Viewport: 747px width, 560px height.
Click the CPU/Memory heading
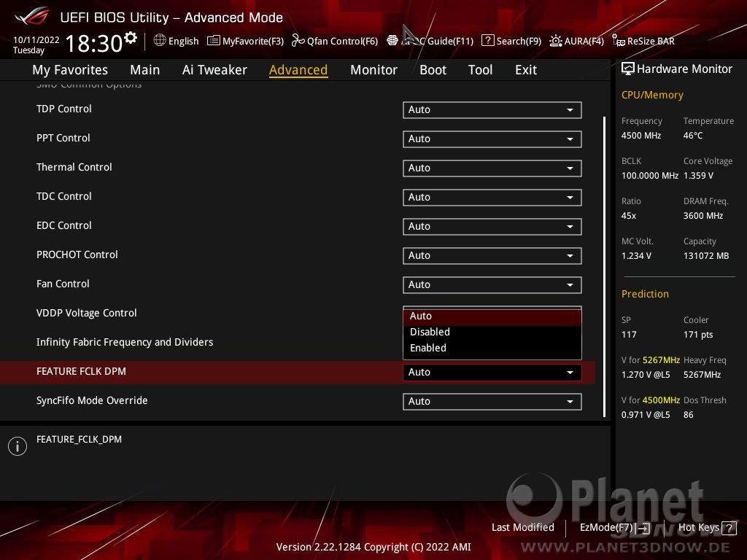tap(652, 96)
